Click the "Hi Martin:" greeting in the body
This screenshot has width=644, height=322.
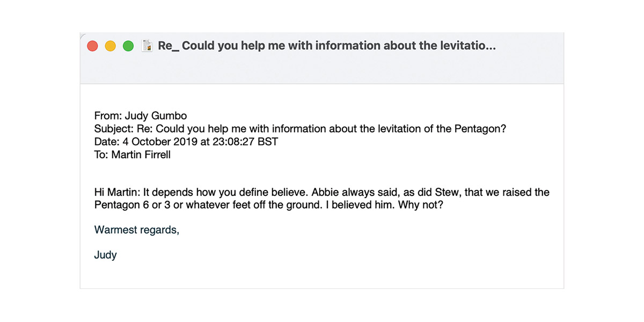tap(117, 192)
